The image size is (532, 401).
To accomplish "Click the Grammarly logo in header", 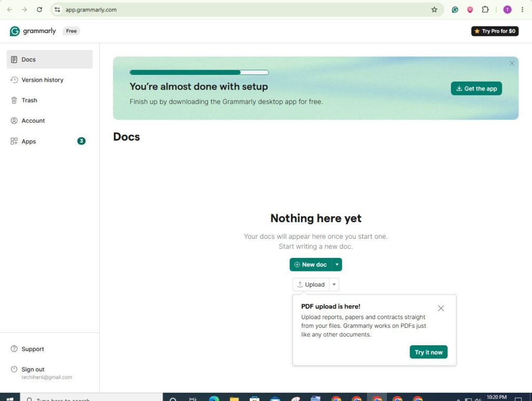I will coord(33,31).
